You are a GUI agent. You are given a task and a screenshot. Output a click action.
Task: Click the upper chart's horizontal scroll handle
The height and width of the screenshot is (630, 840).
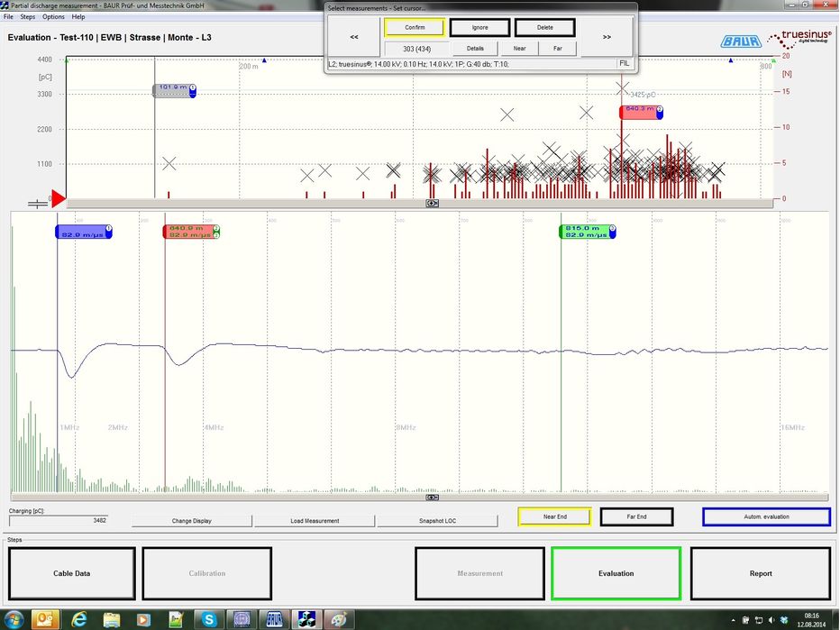(432, 204)
